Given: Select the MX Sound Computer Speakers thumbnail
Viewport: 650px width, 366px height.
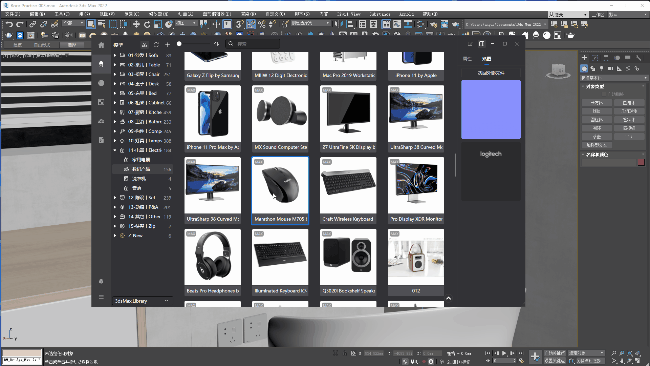Looking at the screenshot, I should (280, 119).
